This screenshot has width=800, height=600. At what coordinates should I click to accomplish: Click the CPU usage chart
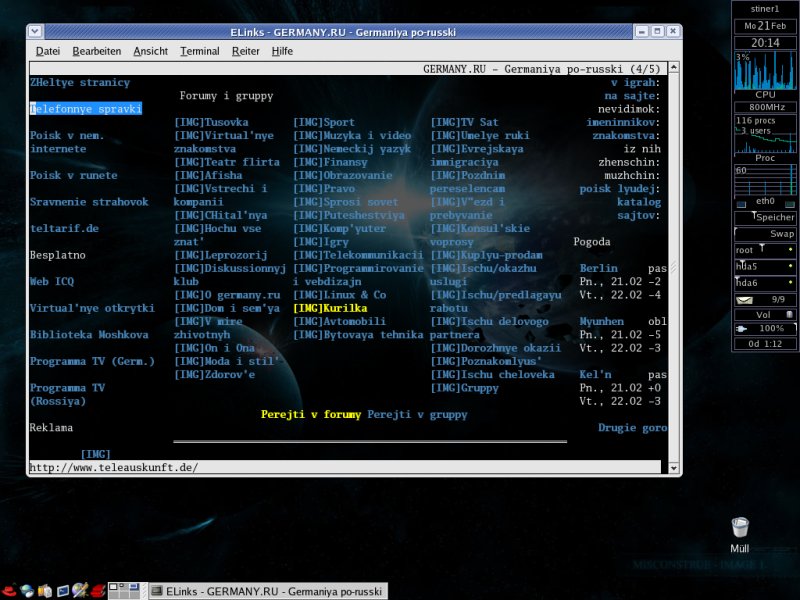pyautogui.click(x=765, y=70)
